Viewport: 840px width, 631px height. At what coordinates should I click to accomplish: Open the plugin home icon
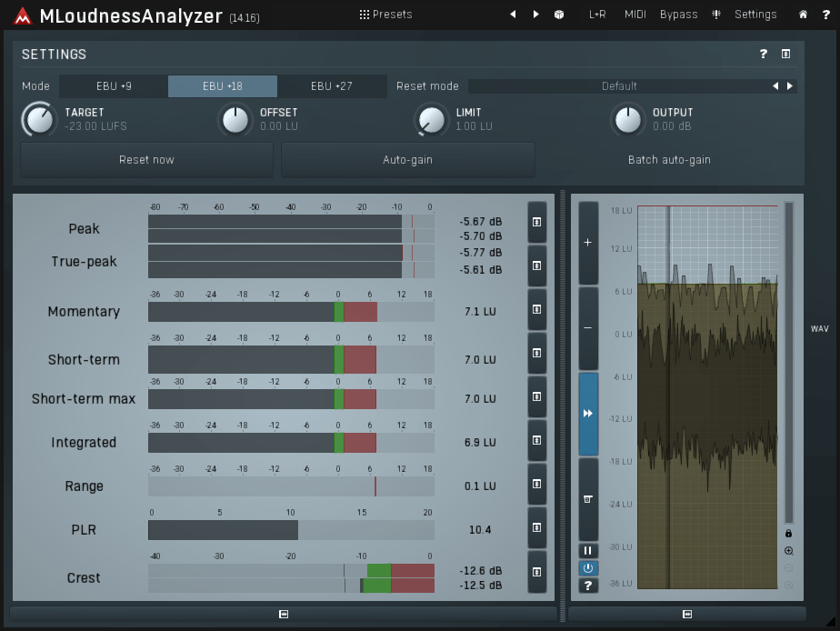click(x=803, y=15)
